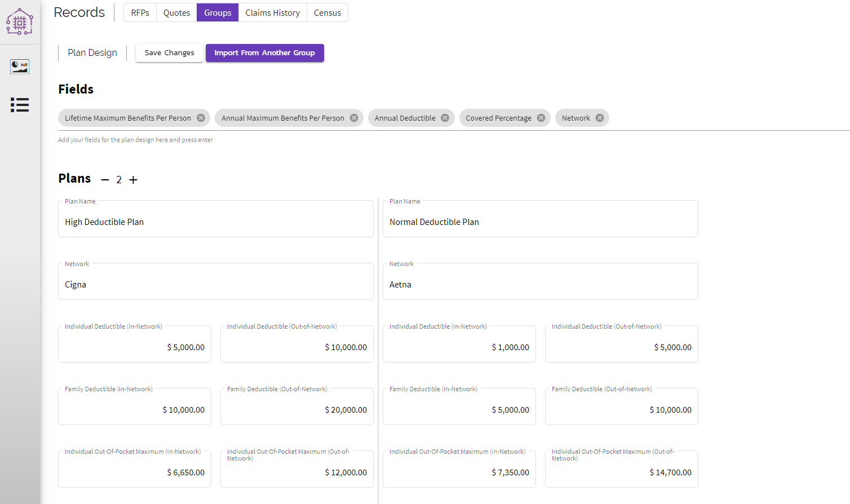
Task: Switch to the RFPs tab
Action: coord(139,12)
